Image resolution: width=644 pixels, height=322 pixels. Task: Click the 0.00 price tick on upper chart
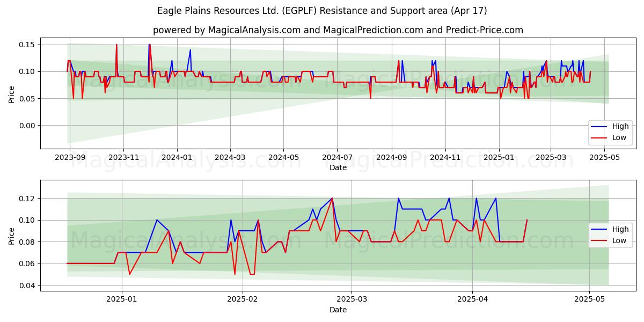pyautogui.click(x=27, y=126)
